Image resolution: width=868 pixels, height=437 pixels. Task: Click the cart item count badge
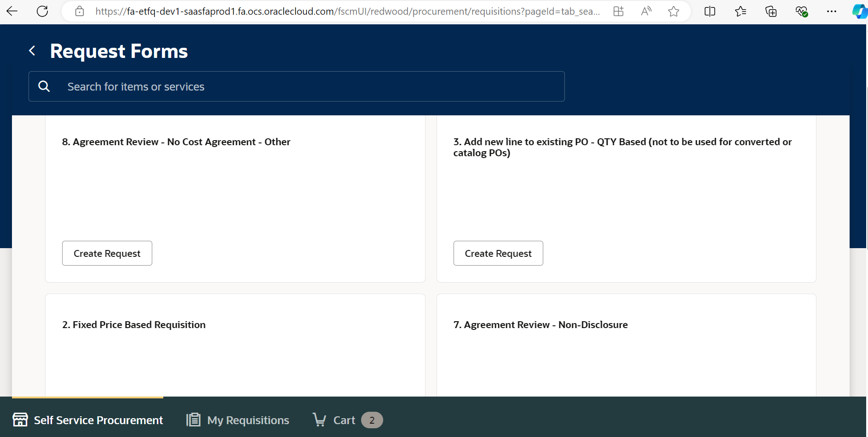372,420
